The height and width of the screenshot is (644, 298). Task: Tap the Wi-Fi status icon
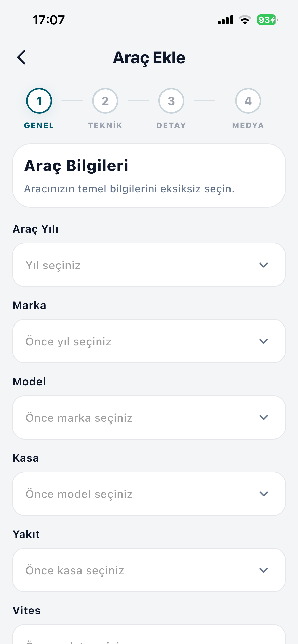click(x=245, y=20)
